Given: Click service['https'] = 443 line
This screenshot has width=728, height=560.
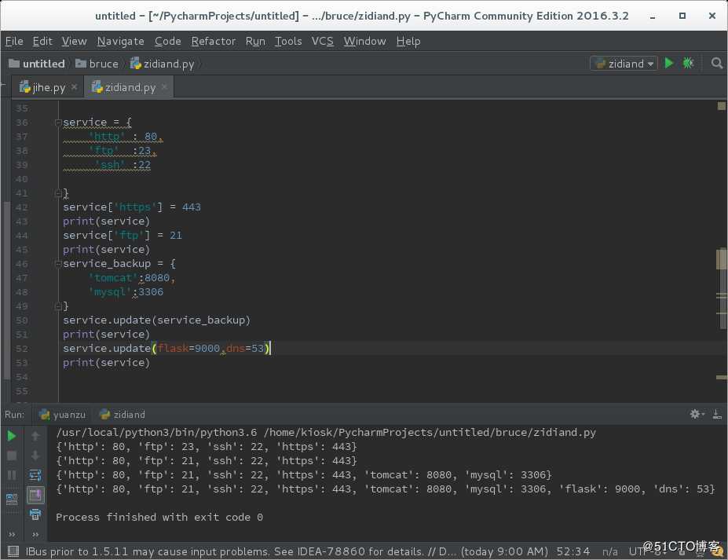Looking at the screenshot, I should [x=132, y=207].
